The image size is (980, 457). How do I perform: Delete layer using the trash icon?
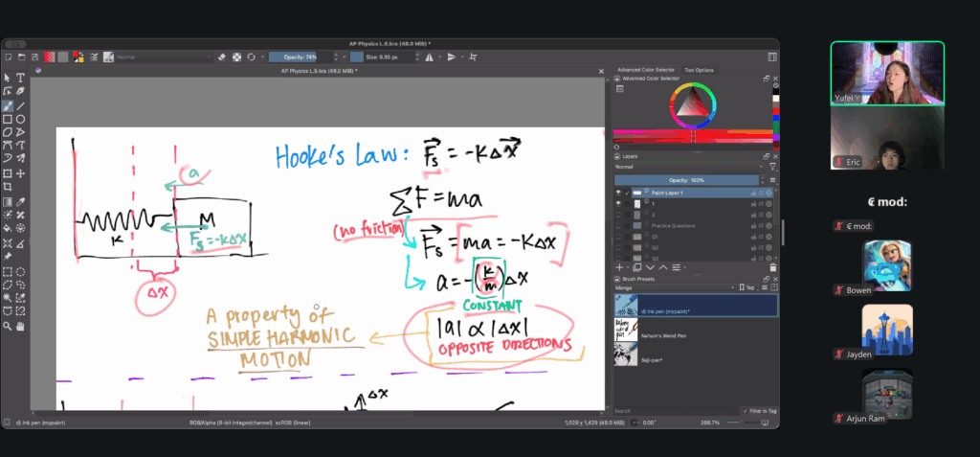coord(771,266)
